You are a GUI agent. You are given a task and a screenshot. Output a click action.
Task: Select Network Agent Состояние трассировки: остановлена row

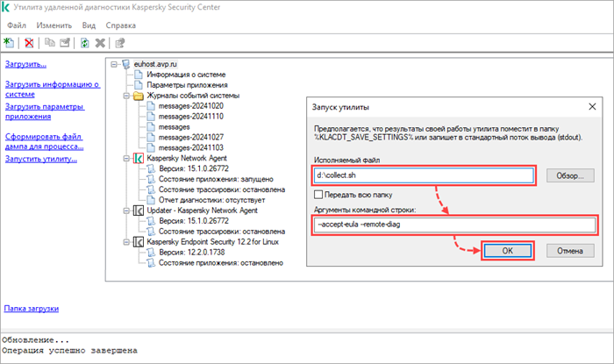pos(222,189)
